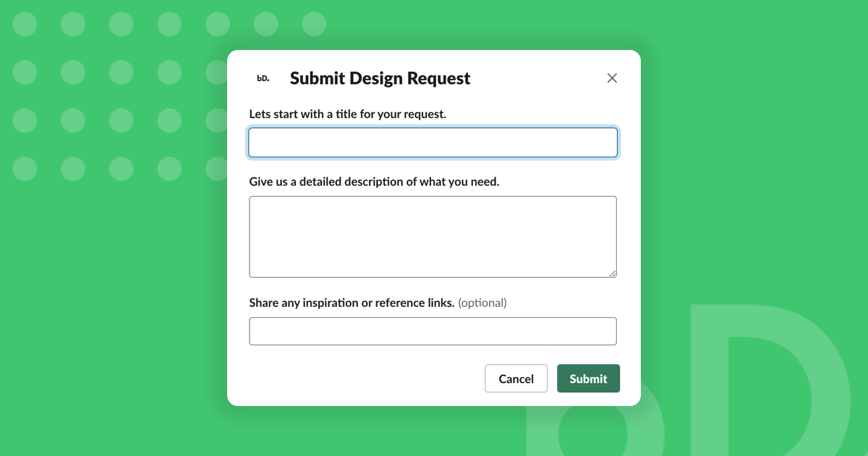Click inside the detailed description textarea
Viewport: 868px width, 456px height.
click(433, 235)
